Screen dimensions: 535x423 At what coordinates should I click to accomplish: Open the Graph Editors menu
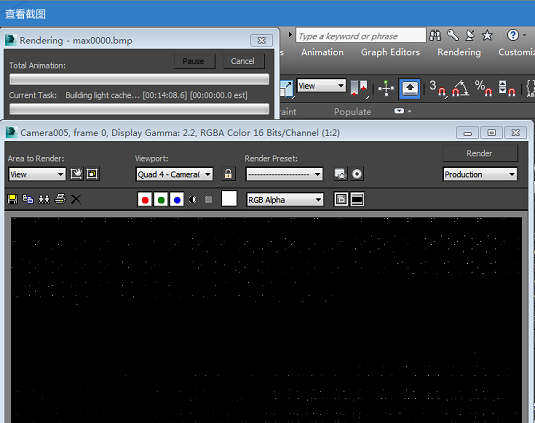coord(390,52)
